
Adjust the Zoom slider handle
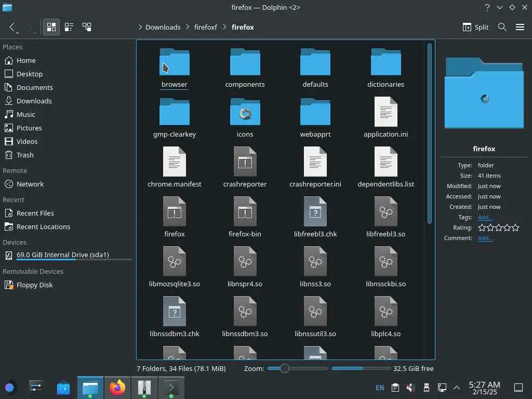point(285,368)
